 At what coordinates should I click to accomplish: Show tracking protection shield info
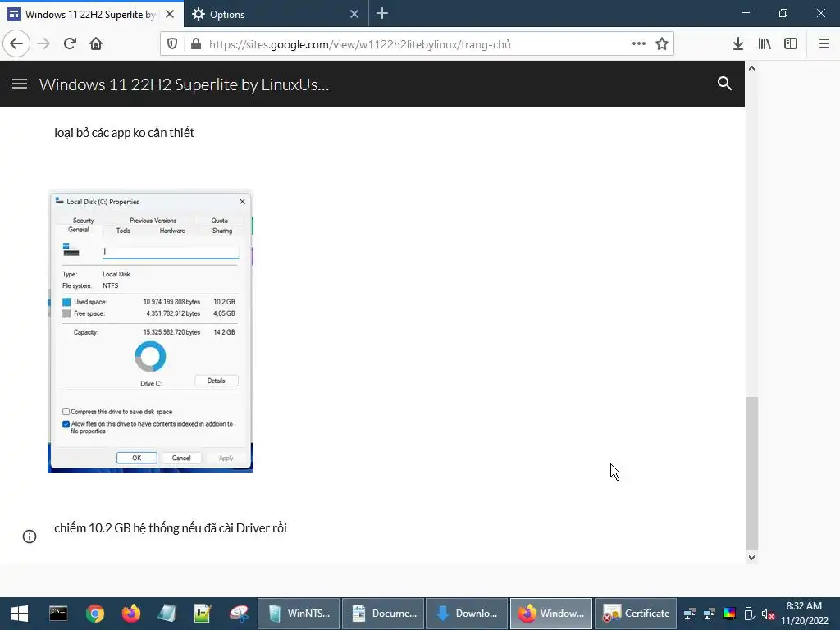pyautogui.click(x=172, y=44)
